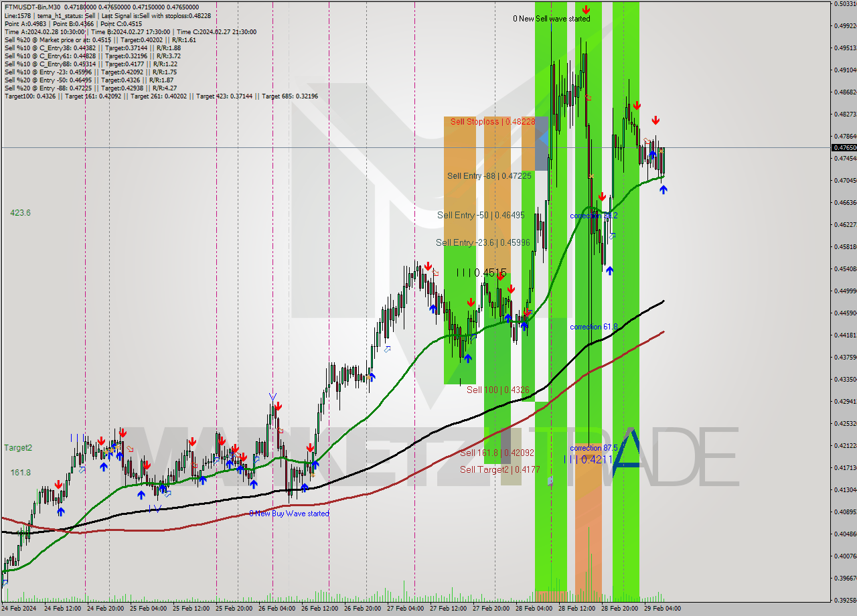857x616 pixels.
Task: Click the 0.5033 price axis label
Action: [844, 4]
